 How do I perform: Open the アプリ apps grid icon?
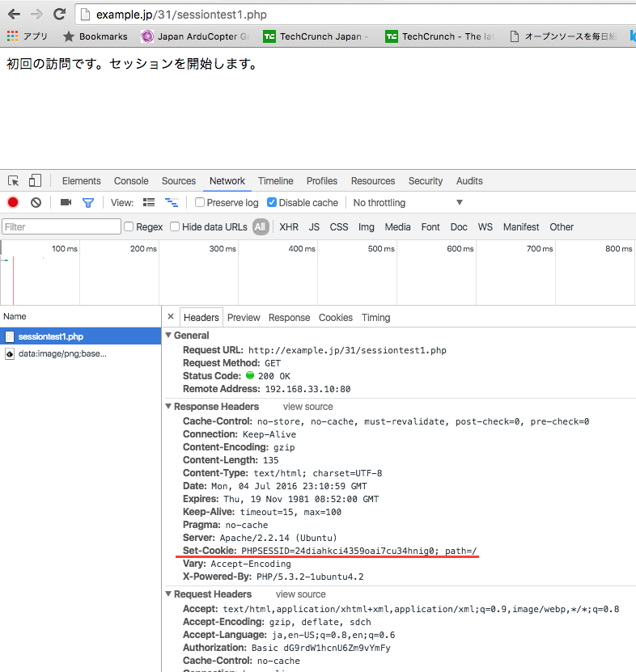point(12,36)
